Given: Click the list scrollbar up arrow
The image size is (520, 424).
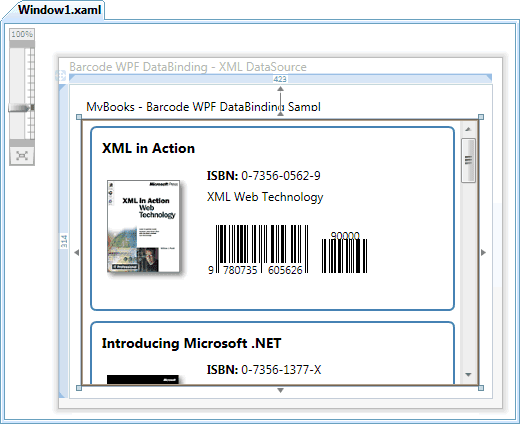Looking at the screenshot, I should [468, 129].
